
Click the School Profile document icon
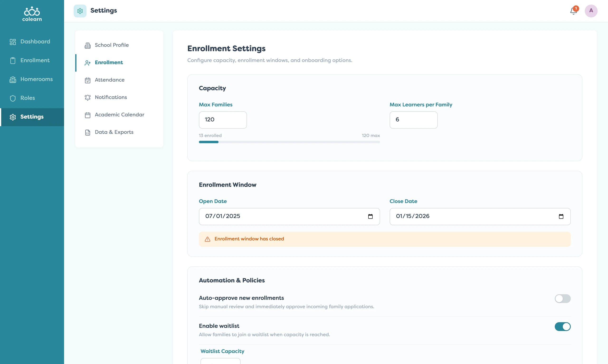(88, 45)
